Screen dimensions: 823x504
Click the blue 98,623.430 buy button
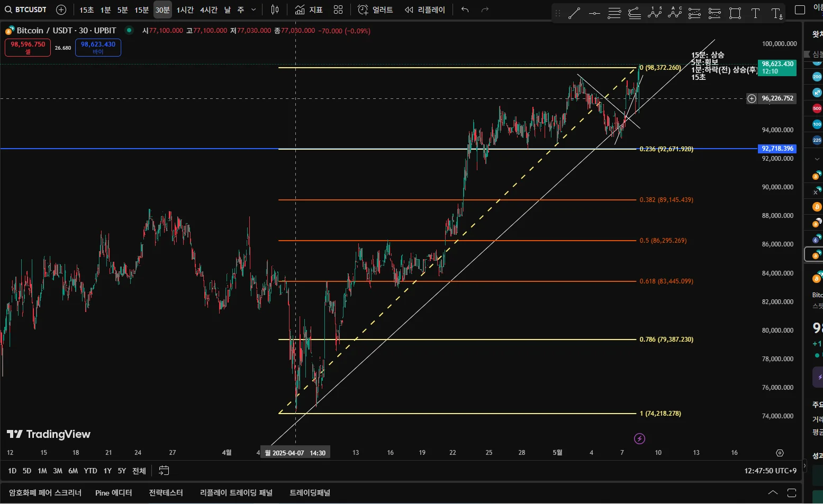(98, 47)
